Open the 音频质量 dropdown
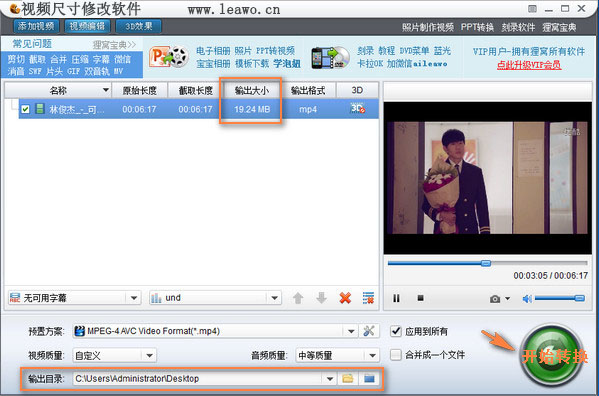The height and width of the screenshot is (396, 599). point(337,356)
